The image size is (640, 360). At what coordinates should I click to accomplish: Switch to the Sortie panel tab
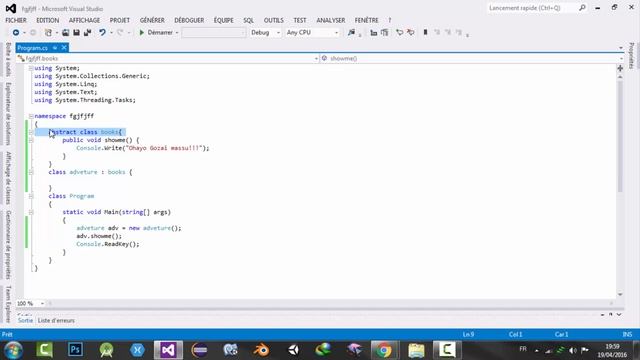[x=25, y=320]
